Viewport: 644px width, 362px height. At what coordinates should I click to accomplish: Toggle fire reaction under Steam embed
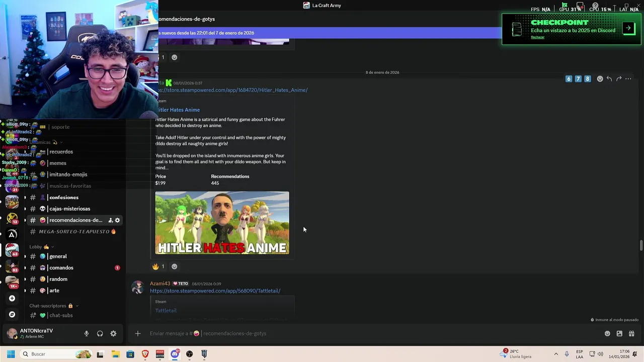pyautogui.click(x=159, y=266)
